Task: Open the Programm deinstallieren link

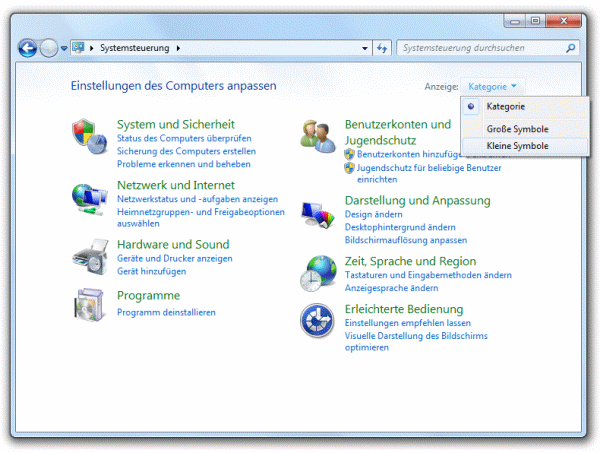Action: click(x=166, y=312)
